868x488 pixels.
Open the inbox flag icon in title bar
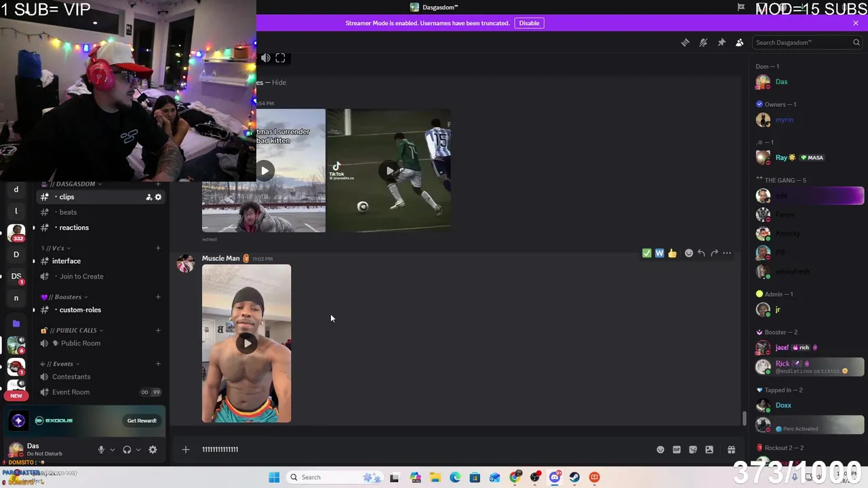pos(741,7)
